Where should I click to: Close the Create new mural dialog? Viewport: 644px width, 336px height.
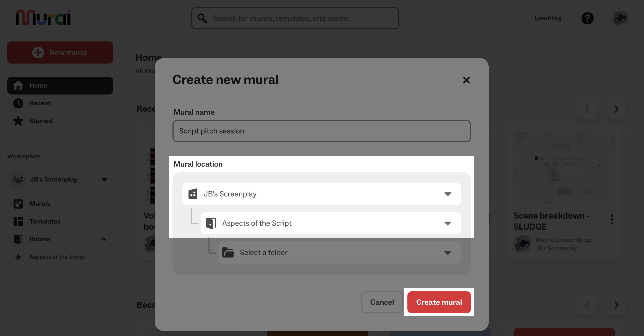(x=466, y=80)
